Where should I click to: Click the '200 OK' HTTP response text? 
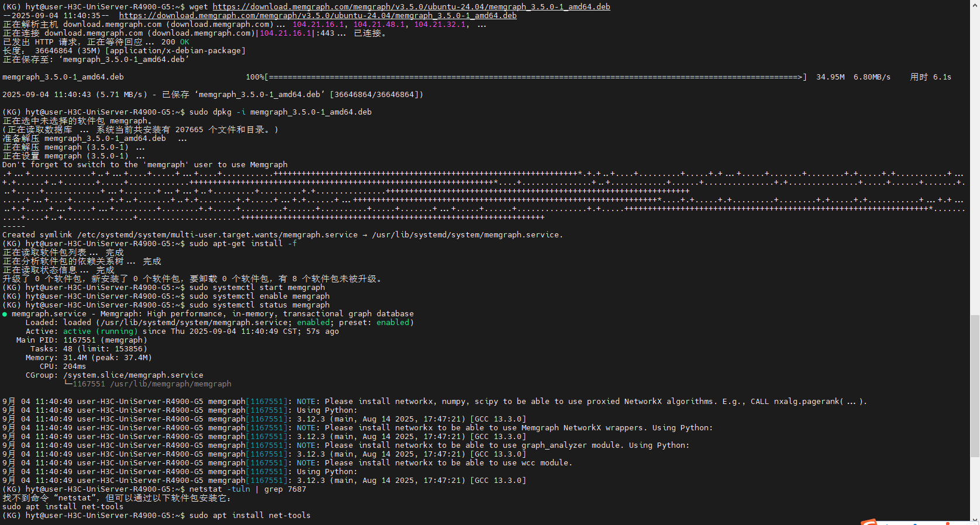(175, 42)
